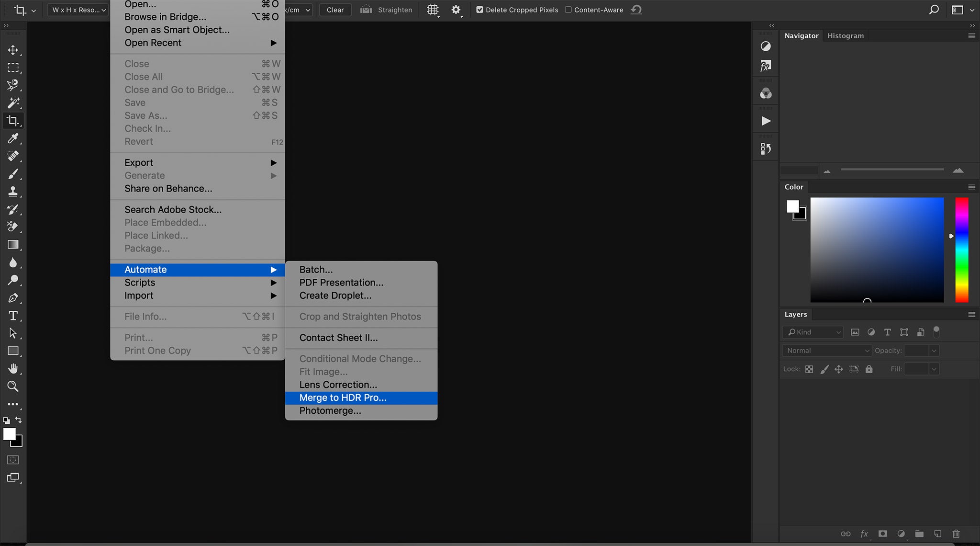
Task: Uncheck Delete Cropped Pixels
Action: [x=479, y=10]
